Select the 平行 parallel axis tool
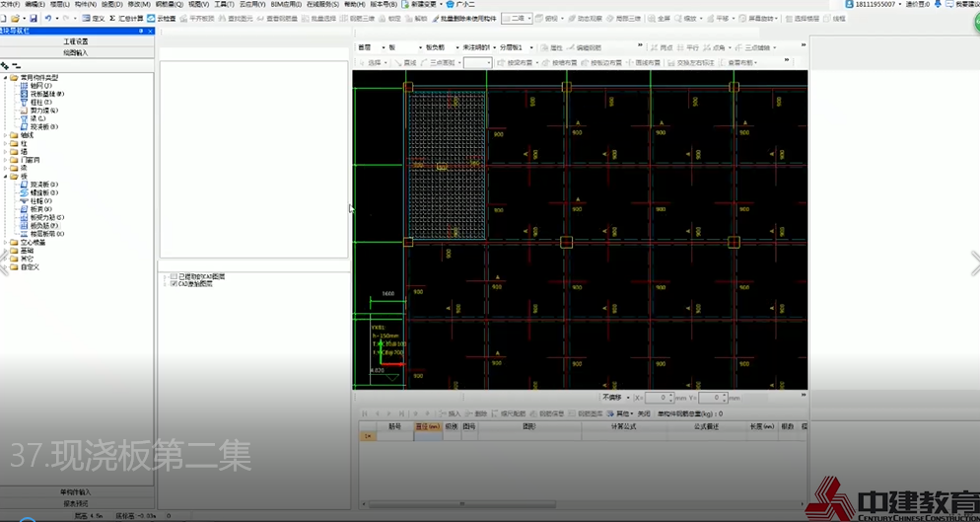980x522 pixels. [689, 47]
